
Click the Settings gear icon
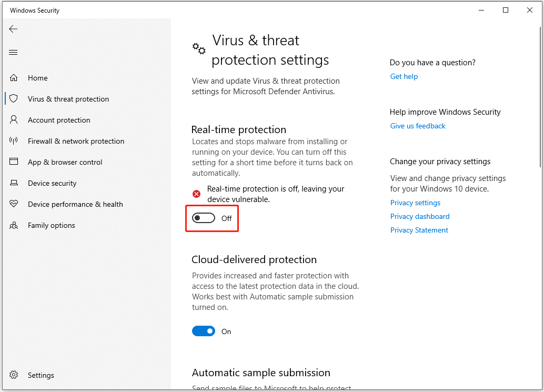click(x=14, y=375)
